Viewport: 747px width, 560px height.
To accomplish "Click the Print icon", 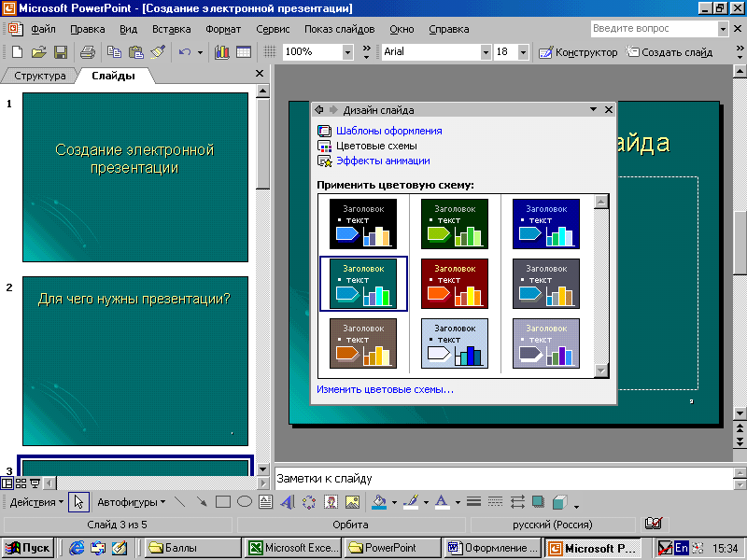I will 87,52.
